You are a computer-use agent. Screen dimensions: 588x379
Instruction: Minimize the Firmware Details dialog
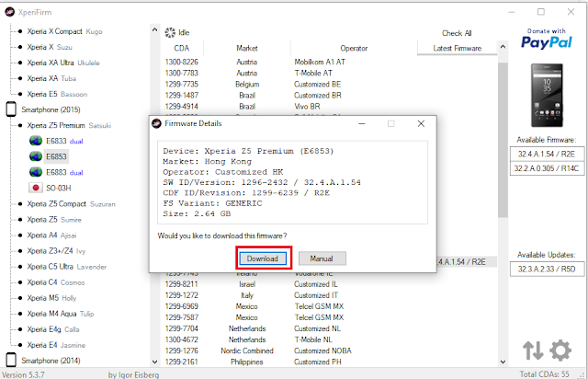tap(362, 123)
